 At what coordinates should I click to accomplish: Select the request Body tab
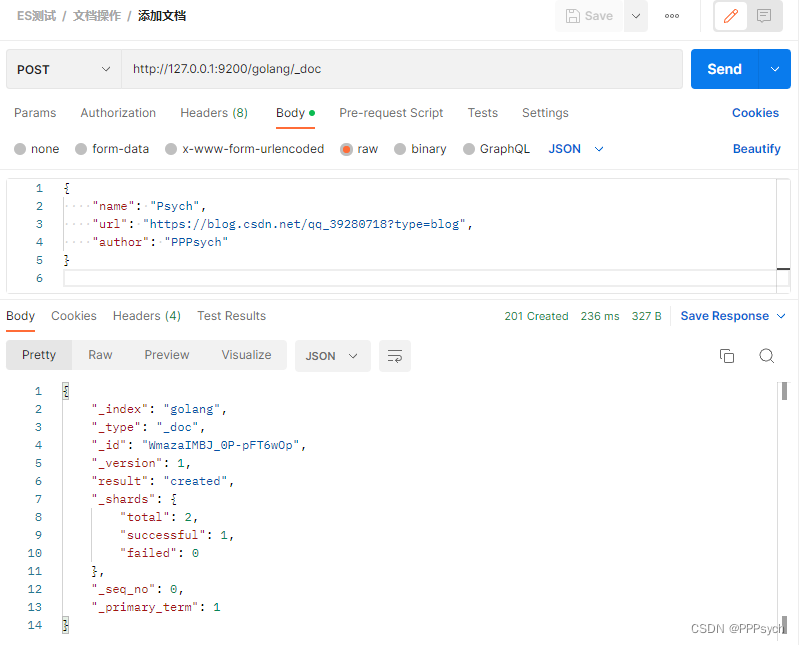click(295, 113)
